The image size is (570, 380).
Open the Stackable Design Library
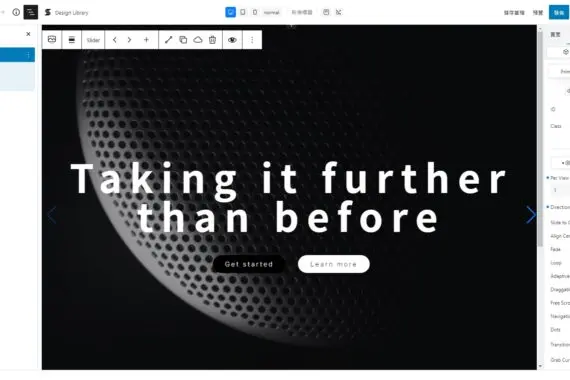pos(66,12)
